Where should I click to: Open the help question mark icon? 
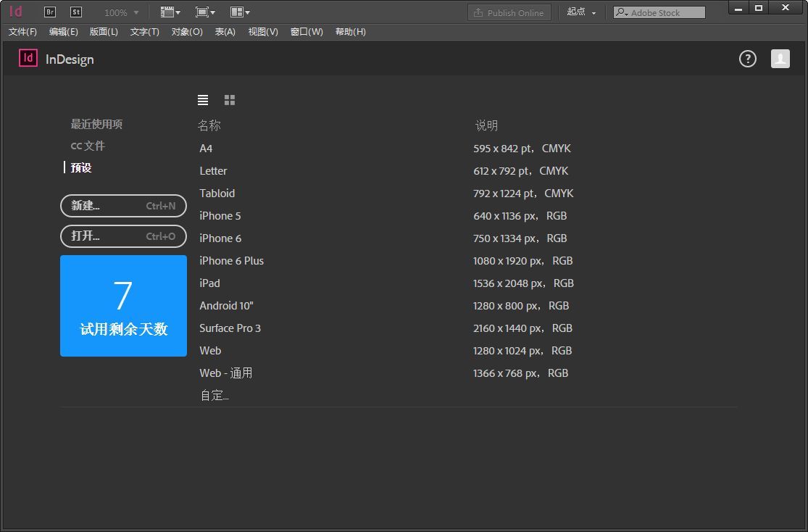point(747,59)
